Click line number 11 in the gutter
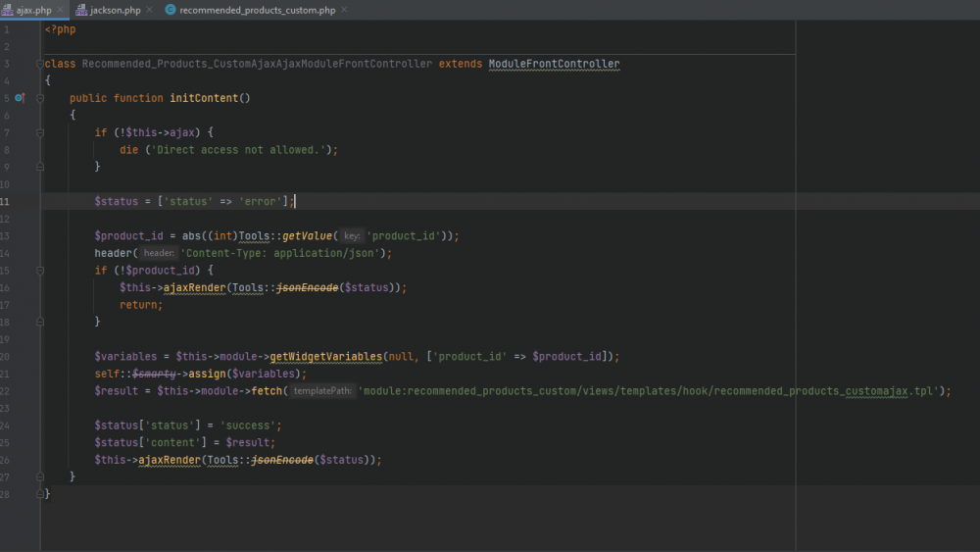The width and height of the screenshot is (980, 552). coord(5,201)
